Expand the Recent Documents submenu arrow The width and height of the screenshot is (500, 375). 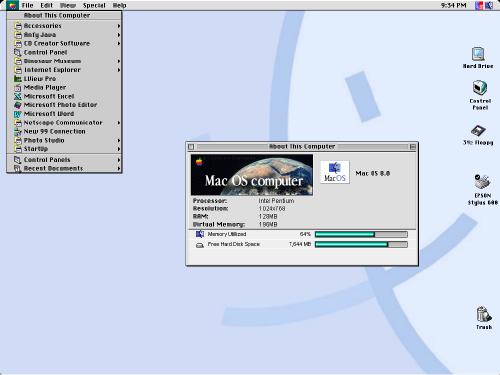click(119, 169)
